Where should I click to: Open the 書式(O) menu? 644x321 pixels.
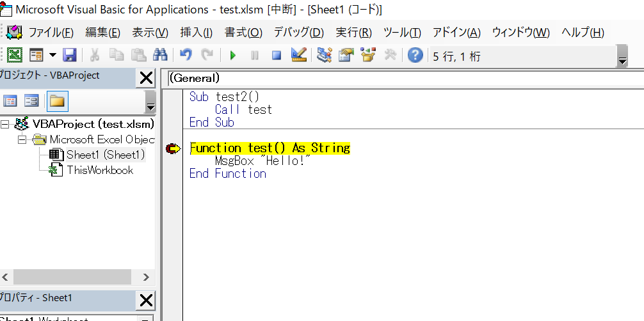(x=243, y=33)
